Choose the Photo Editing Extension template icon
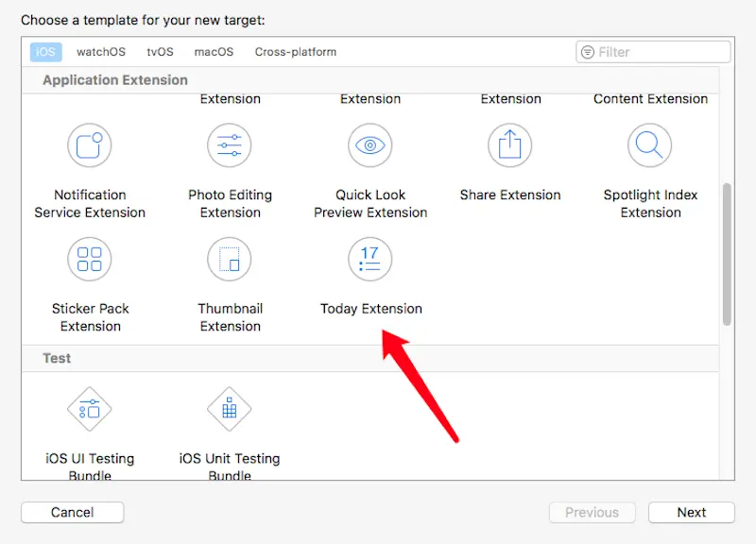Screen dimensions: 756x544 point(230,145)
